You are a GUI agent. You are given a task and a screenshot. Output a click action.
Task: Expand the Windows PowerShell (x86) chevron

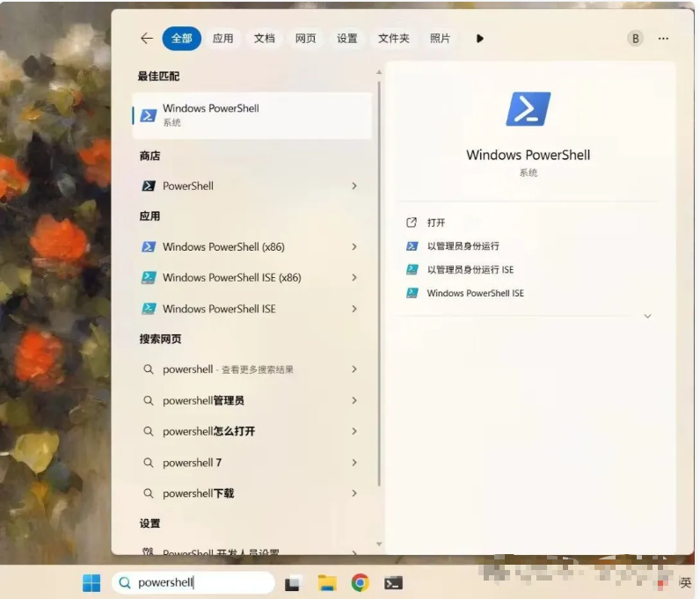coord(354,246)
